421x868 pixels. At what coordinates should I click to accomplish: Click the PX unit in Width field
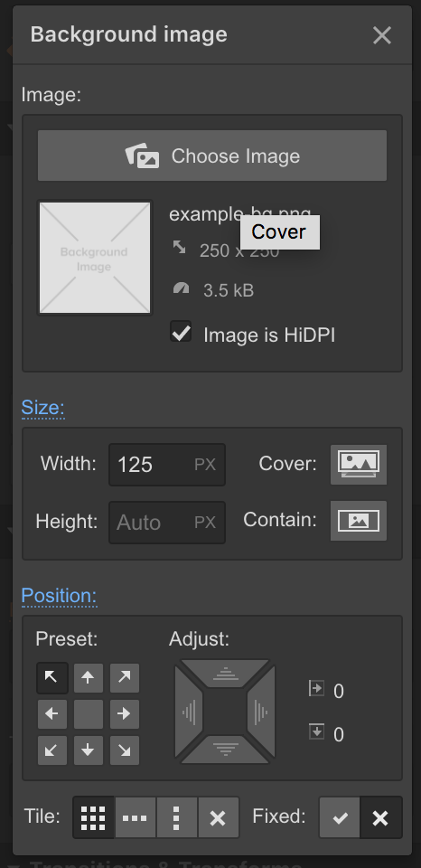pyautogui.click(x=205, y=465)
